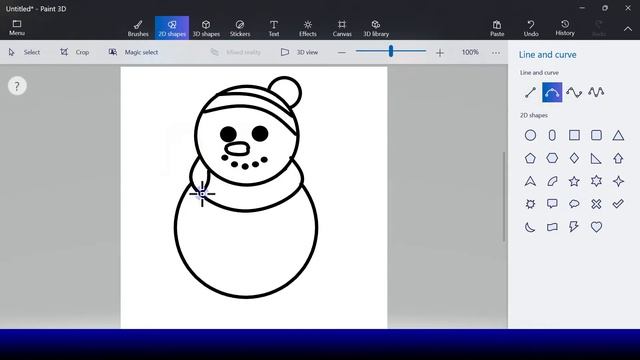Select the Checkmark shape
Image resolution: width=640 pixels, height=360 pixels.
pos(618,204)
